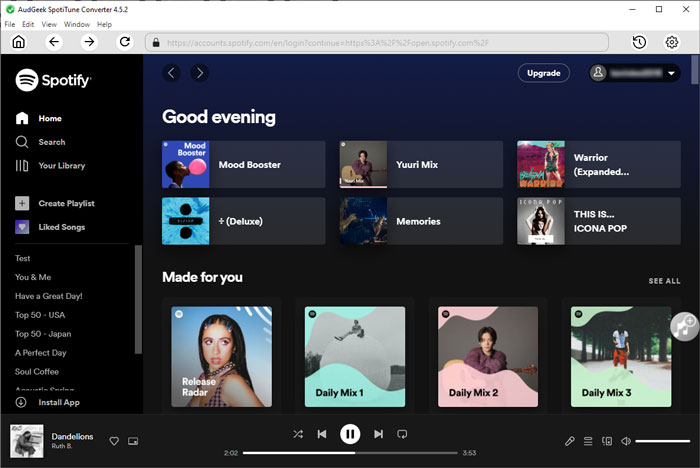700x468 pixels.
Task: Open the Yuuri Mix tile
Action: pyautogui.click(x=421, y=164)
